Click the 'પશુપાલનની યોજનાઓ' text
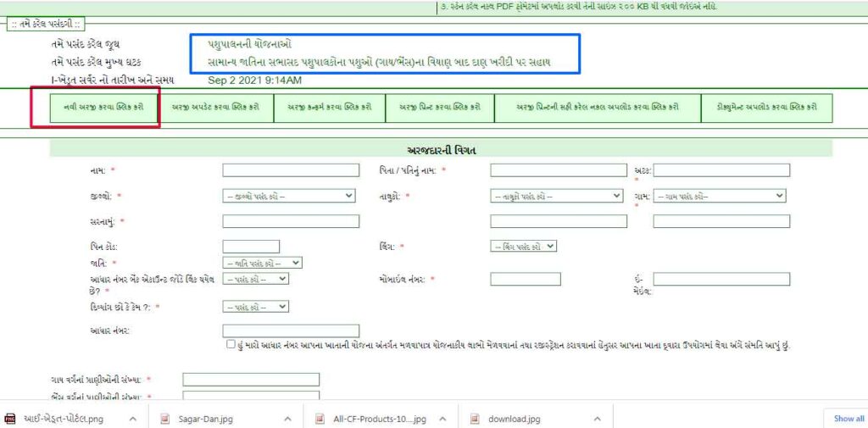The width and height of the screenshot is (868, 428). point(250,44)
